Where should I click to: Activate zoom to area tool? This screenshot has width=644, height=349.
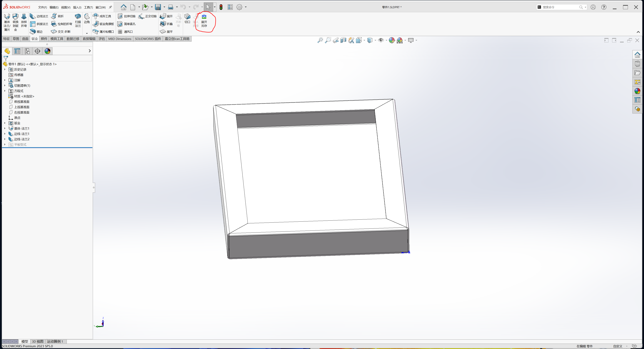pos(328,40)
